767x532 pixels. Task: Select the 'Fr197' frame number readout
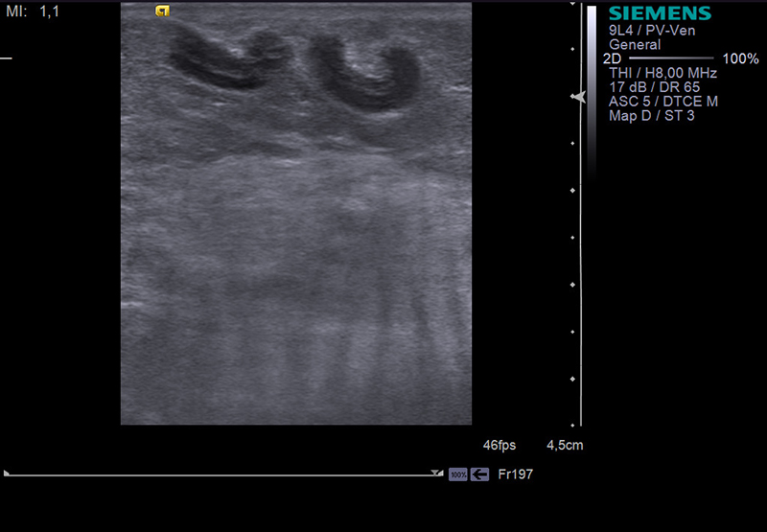click(515, 474)
